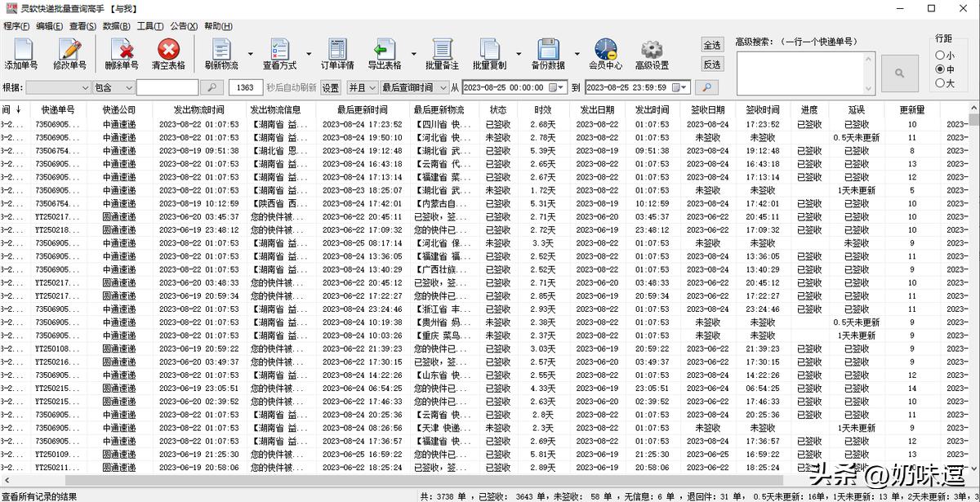Expand the 备份数据 dropdown arrow
The height and width of the screenshot is (502, 980).
tap(577, 55)
